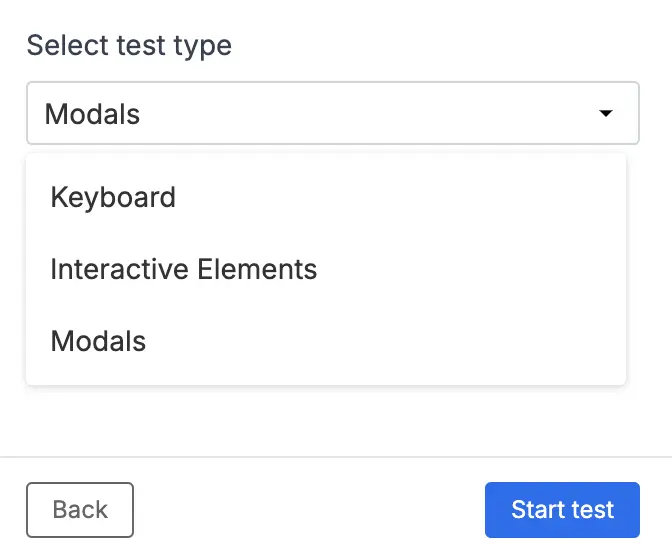Screen dimensions: 672x554
Task: Open the Select test type combo box
Action: point(332,114)
